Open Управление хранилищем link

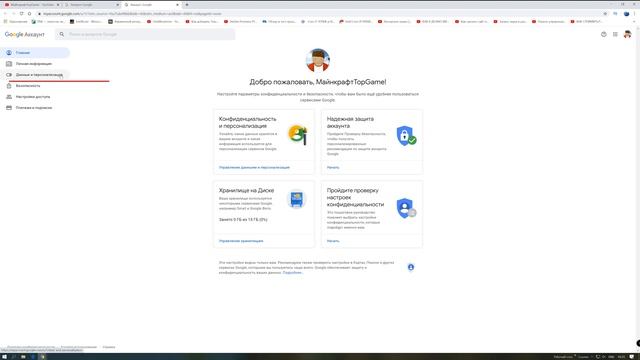point(241,241)
